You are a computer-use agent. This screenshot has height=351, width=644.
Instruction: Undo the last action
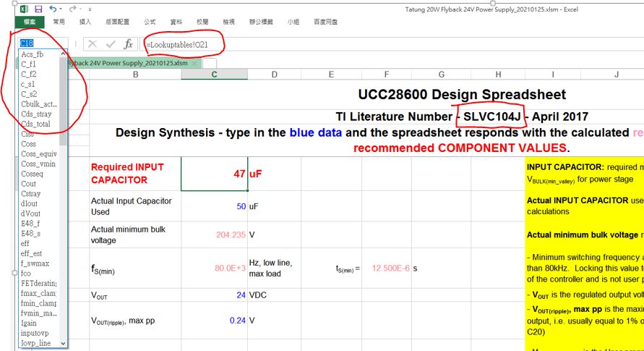[53, 9]
